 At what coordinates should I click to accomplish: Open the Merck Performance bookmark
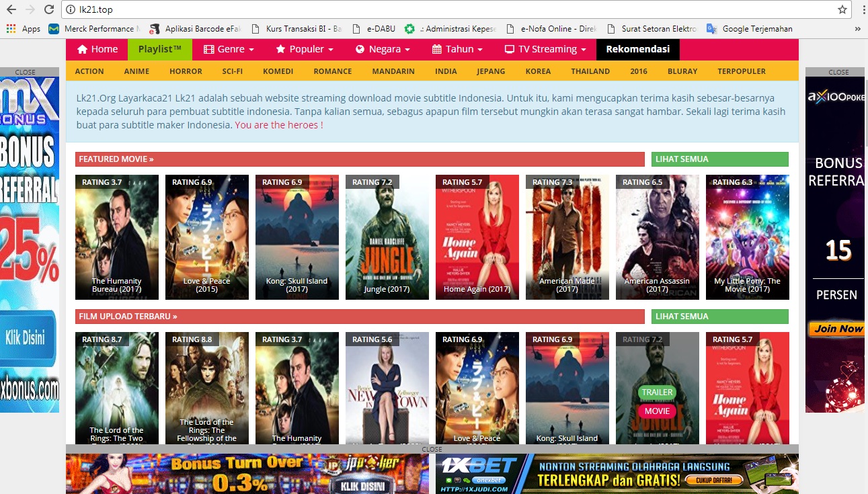(x=95, y=29)
